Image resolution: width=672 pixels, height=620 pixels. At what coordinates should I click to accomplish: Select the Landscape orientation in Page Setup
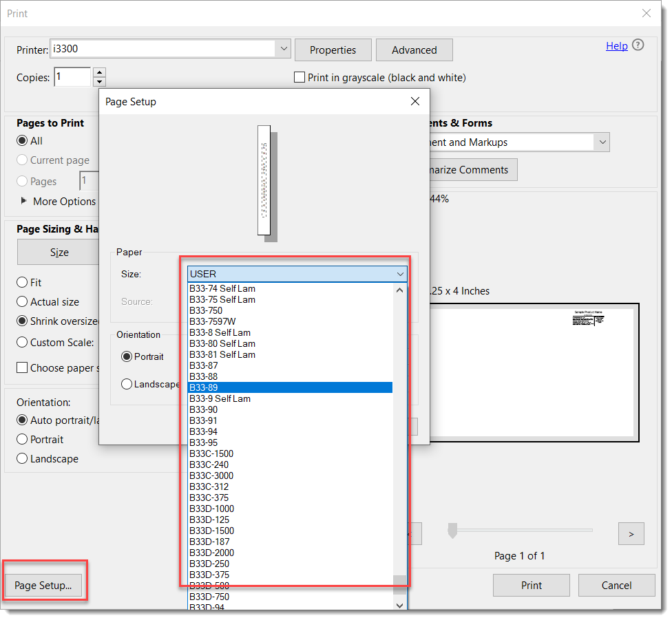pyautogui.click(x=127, y=385)
